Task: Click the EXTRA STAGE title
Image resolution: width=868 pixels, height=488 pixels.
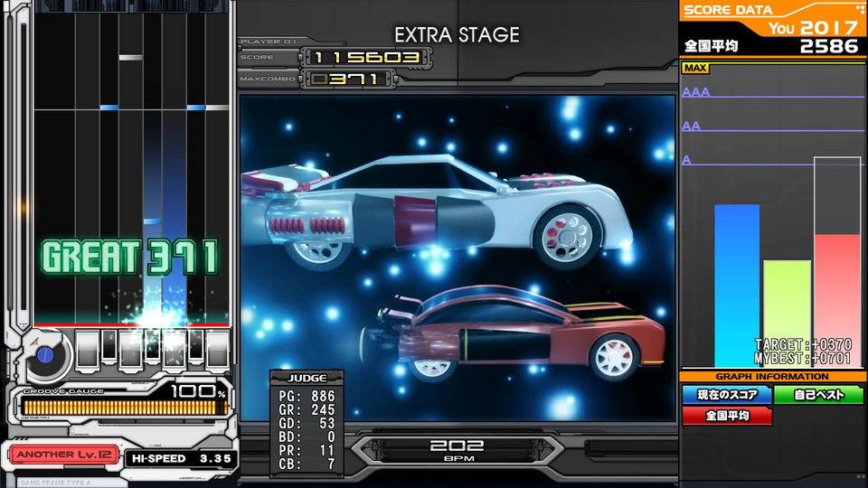Action: pyautogui.click(x=457, y=35)
